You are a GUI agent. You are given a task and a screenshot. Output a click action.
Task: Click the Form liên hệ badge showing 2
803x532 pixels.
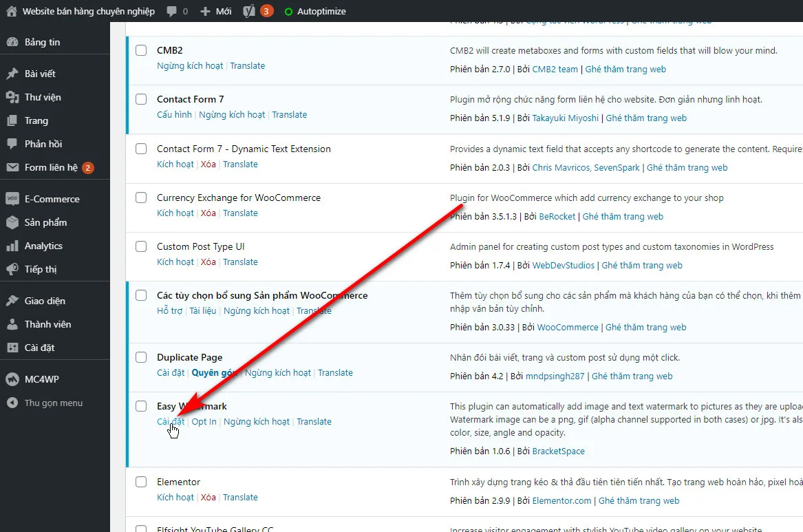pos(88,167)
